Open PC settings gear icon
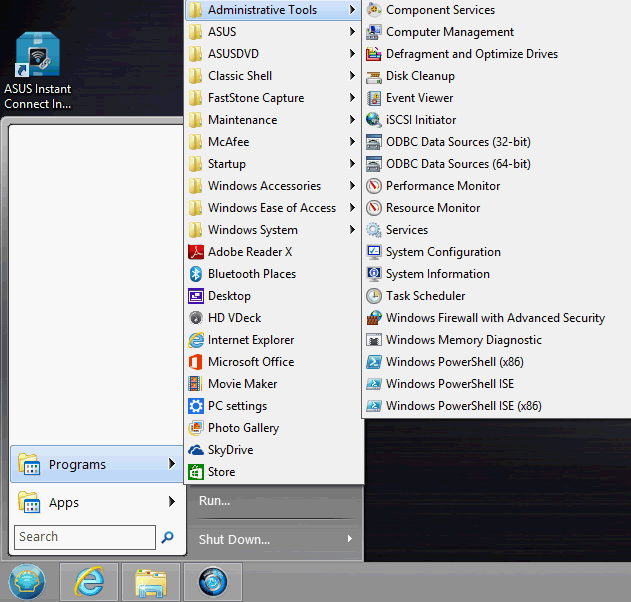Screen dimensions: 631x602 (196, 406)
